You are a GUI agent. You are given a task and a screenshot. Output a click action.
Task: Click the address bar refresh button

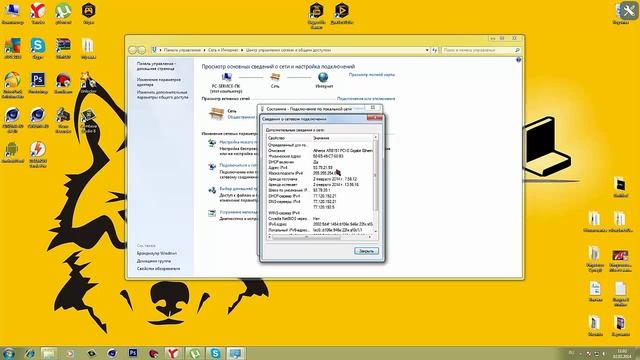(434, 50)
